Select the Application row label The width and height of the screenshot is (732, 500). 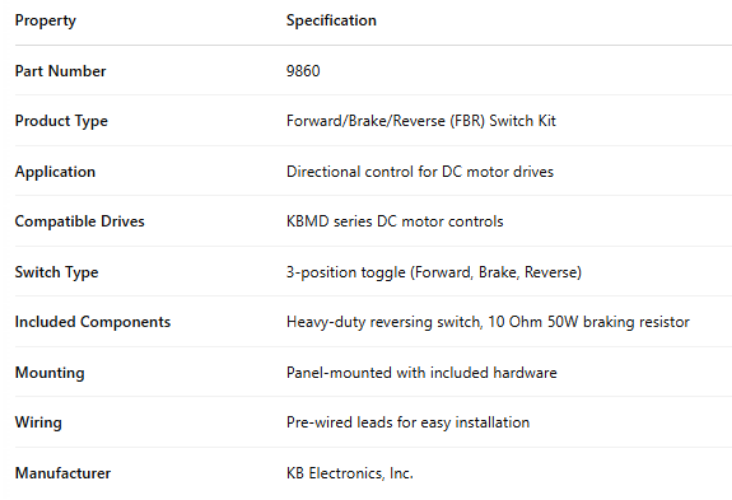(x=55, y=172)
